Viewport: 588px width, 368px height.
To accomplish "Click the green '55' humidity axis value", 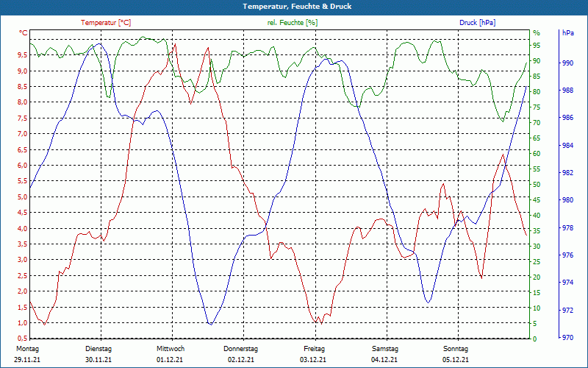I will (x=537, y=169).
